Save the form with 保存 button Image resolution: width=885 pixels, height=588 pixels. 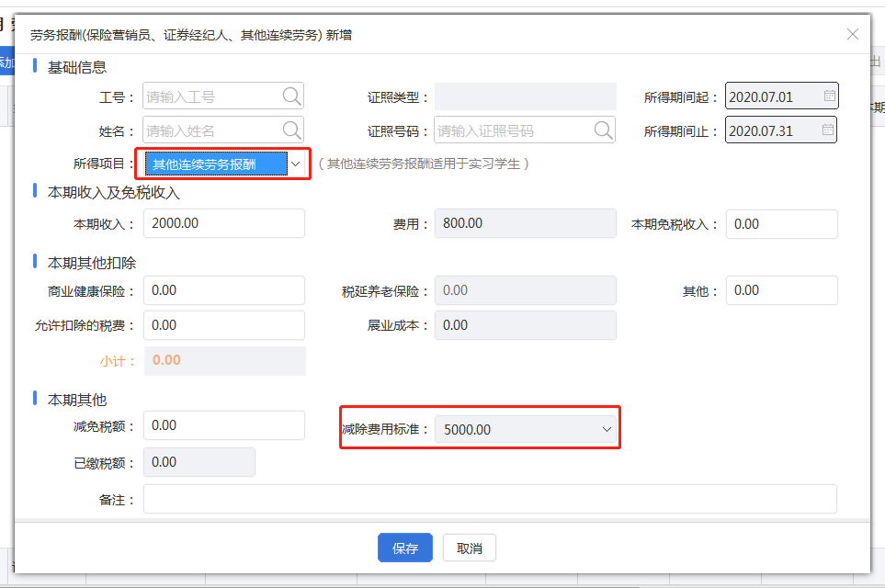click(x=404, y=548)
